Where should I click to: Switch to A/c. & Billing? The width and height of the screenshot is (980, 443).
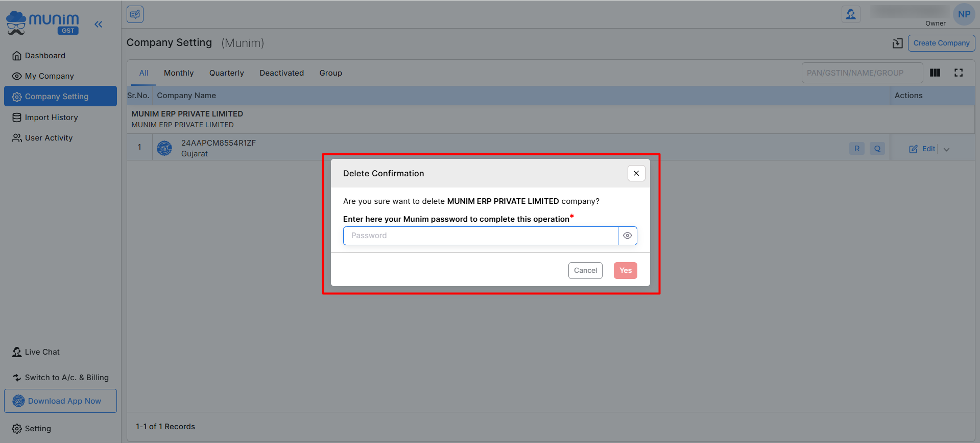(x=60, y=378)
